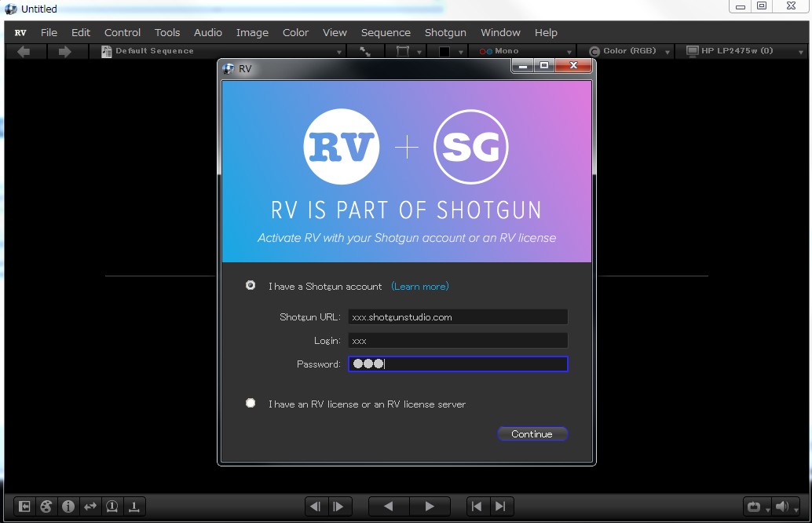The width and height of the screenshot is (812, 523).
Task: Select 'I have a Shotgun account' option
Action: (x=250, y=286)
